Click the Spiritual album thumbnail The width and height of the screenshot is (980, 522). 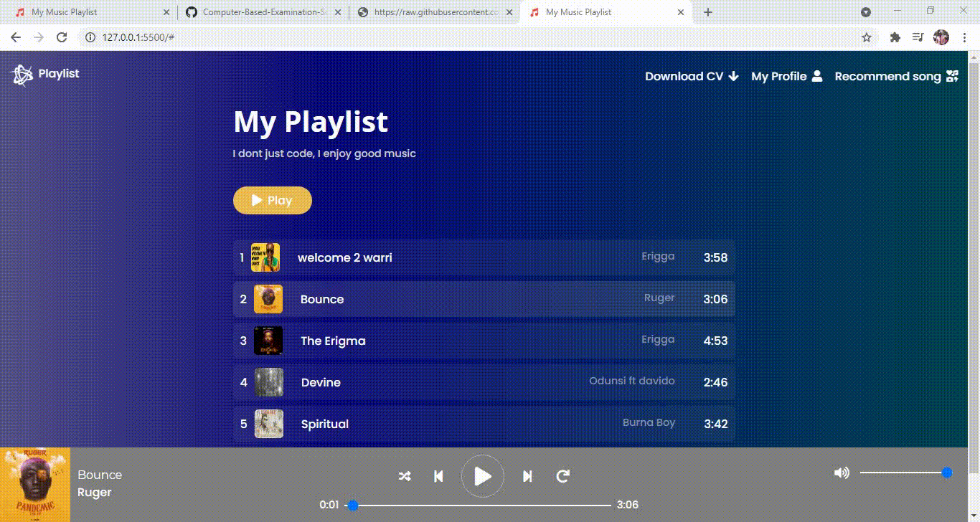click(x=269, y=424)
